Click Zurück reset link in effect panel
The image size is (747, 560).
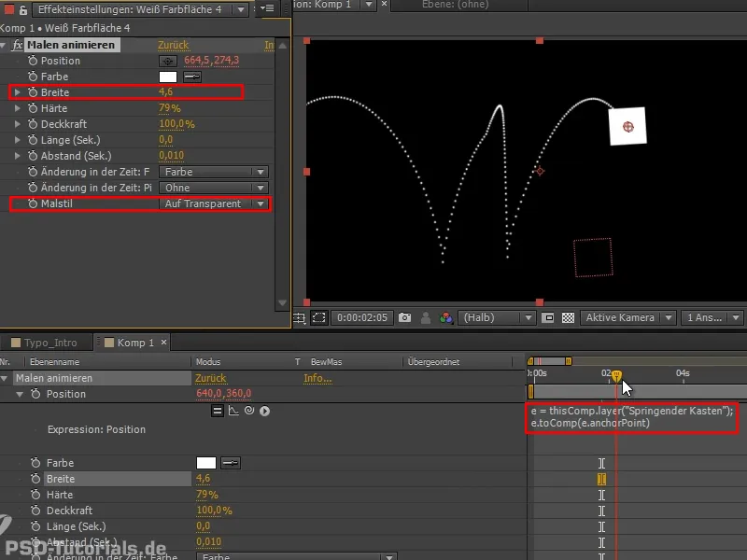pyautogui.click(x=174, y=45)
